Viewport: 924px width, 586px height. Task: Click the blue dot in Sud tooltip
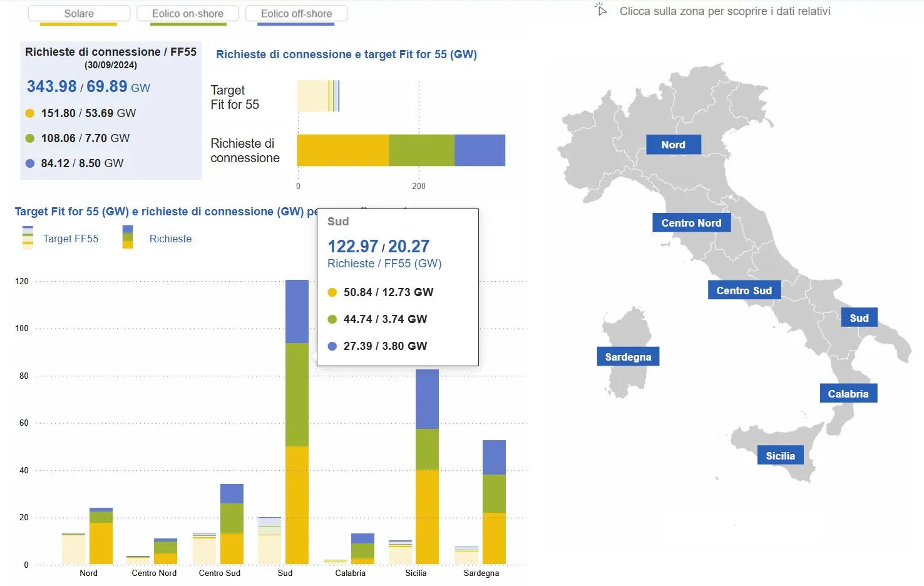click(x=332, y=346)
